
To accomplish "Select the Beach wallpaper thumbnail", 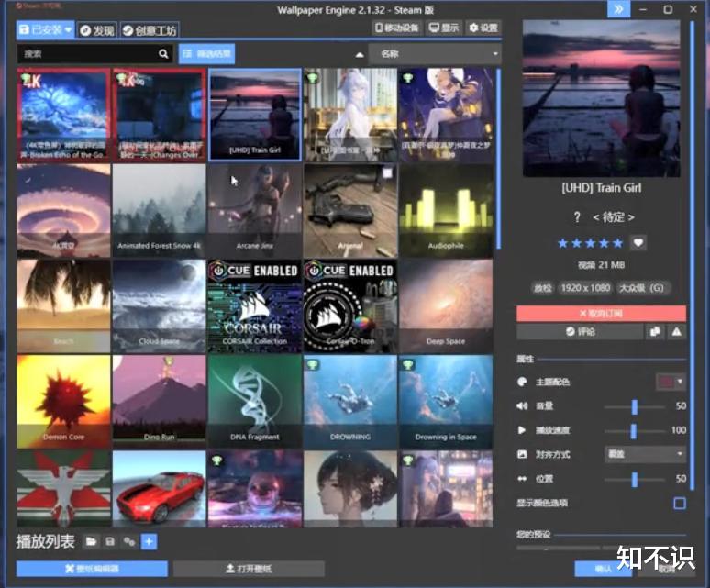I will (63, 306).
